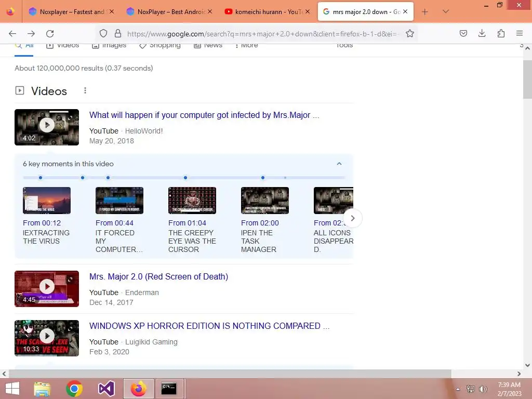
Task: Open the Windows Start menu
Action: click(x=12, y=389)
